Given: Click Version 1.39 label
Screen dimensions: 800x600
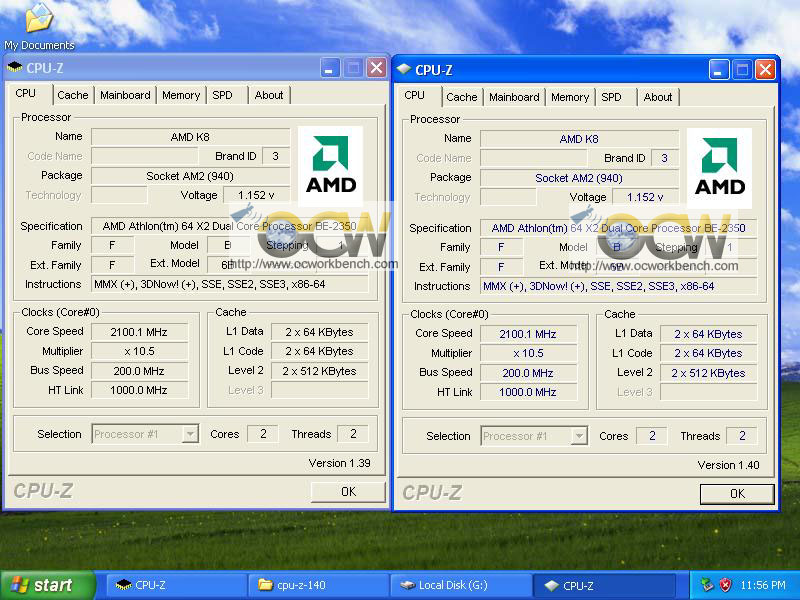Looking at the screenshot, I should 339,463.
